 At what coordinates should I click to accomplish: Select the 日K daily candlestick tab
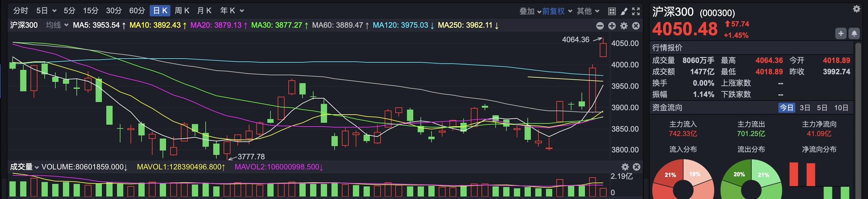click(160, 11)
